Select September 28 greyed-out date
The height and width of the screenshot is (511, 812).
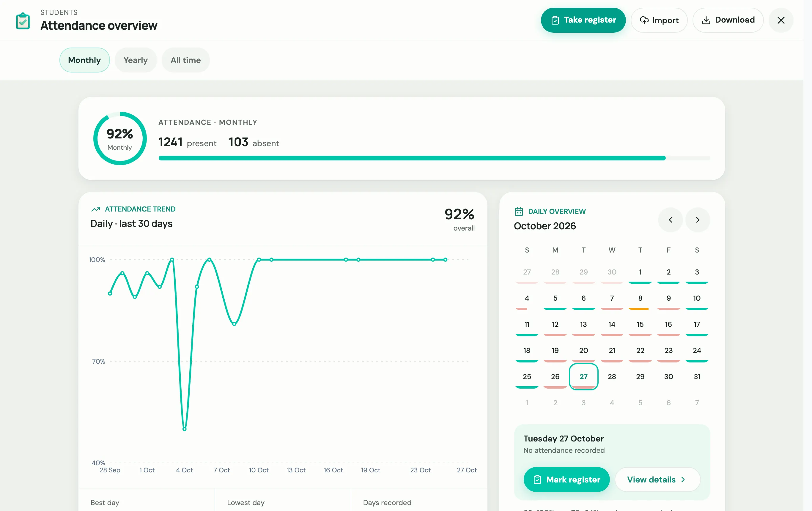point(555,273)
